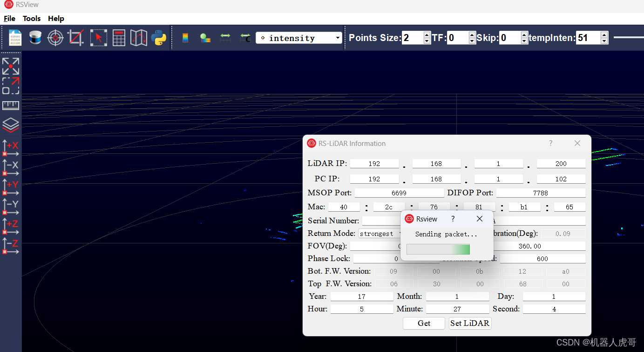Click the MSOP Port field 6699
This screenshot has height=352, width=644.
click(x=399, y=193)
